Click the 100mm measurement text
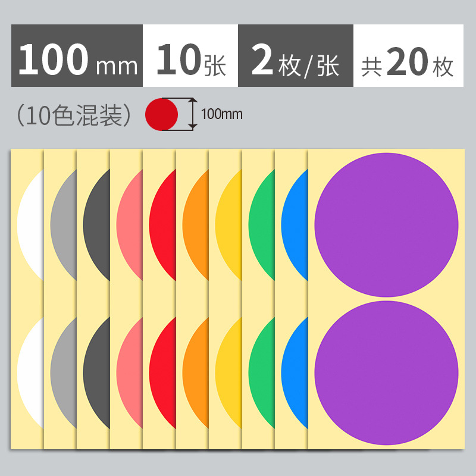Image resolution: width=476 pixels, height=476 pixels. [222, 114]
